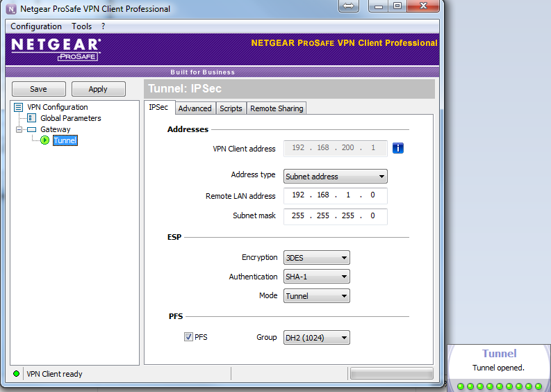Click the Remote LAN address field

coord(335,195)
